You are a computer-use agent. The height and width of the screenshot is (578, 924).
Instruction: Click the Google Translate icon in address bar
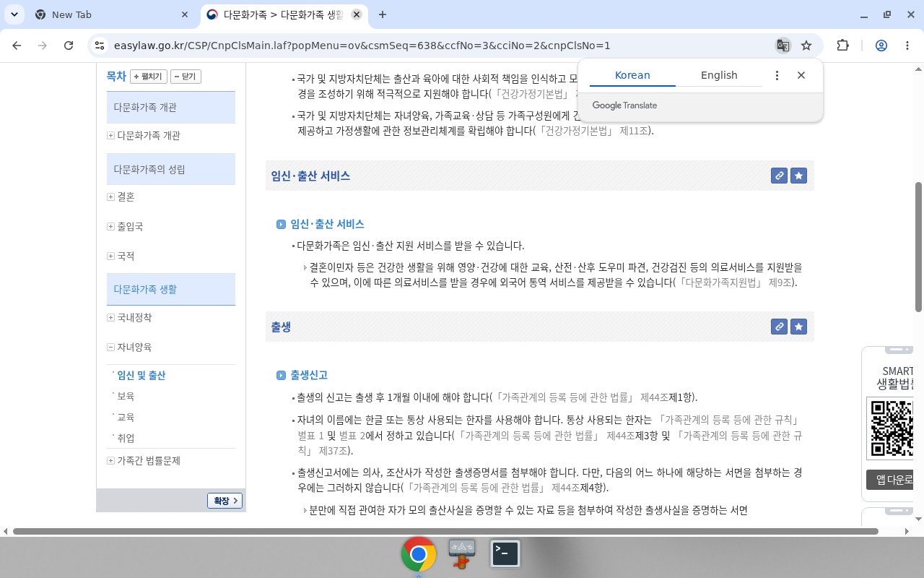tap(783, 46)
